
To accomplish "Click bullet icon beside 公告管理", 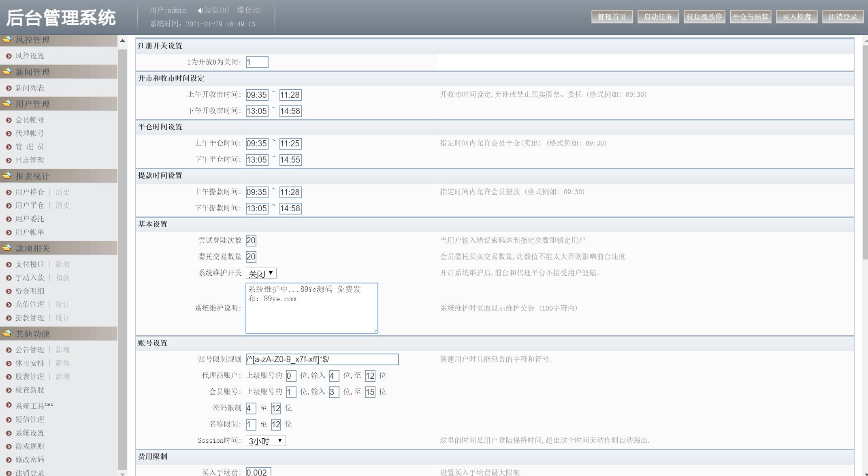I will pos(9,350).
